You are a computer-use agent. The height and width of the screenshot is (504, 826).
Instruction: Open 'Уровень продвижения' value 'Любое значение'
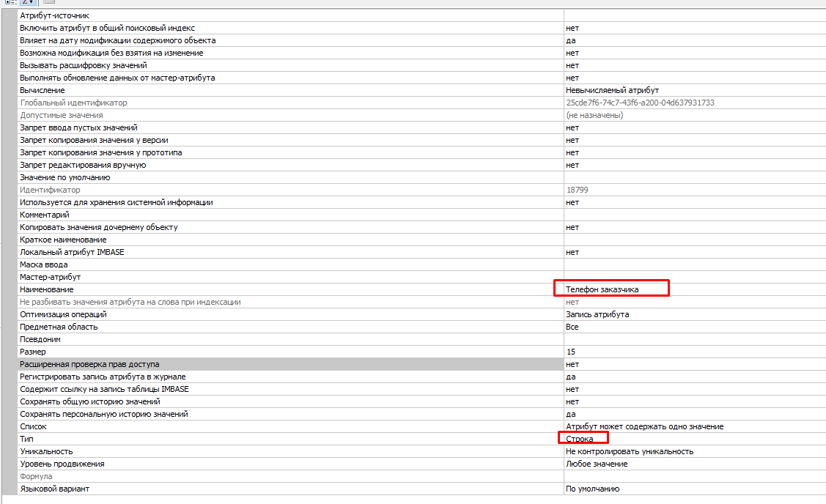[597, 464]
